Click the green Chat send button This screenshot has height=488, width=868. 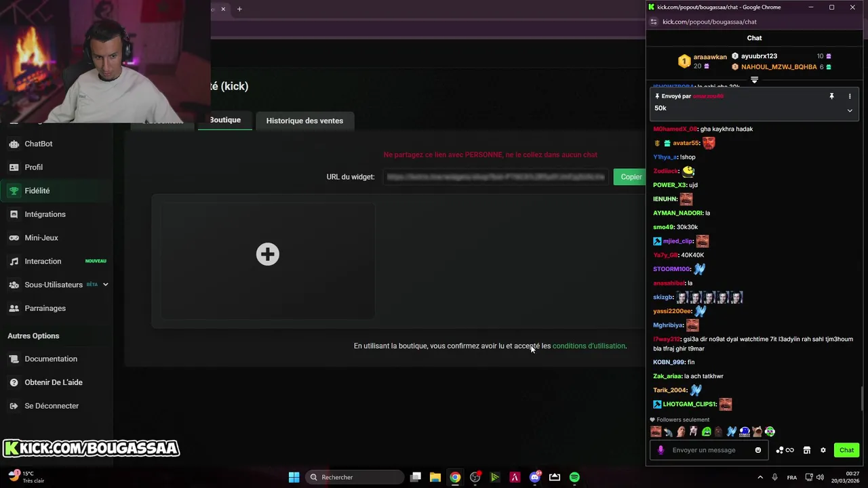pos(846,450)
